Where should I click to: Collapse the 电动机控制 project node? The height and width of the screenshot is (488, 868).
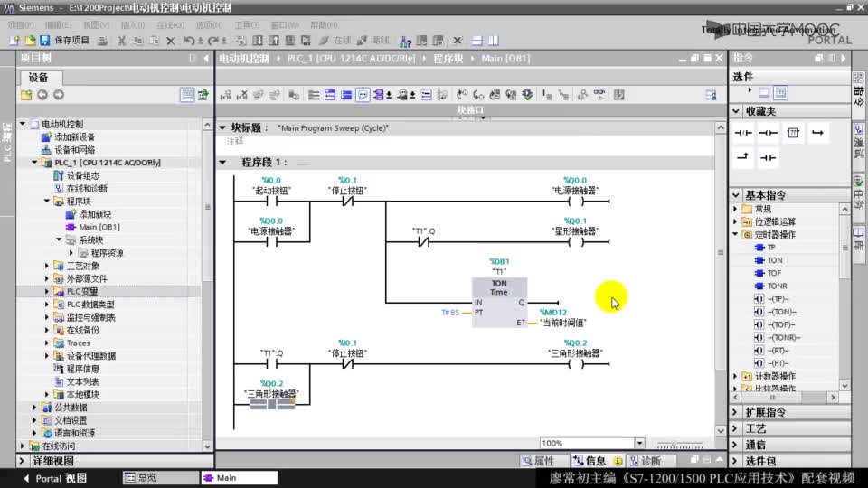(x=23, y=124)
